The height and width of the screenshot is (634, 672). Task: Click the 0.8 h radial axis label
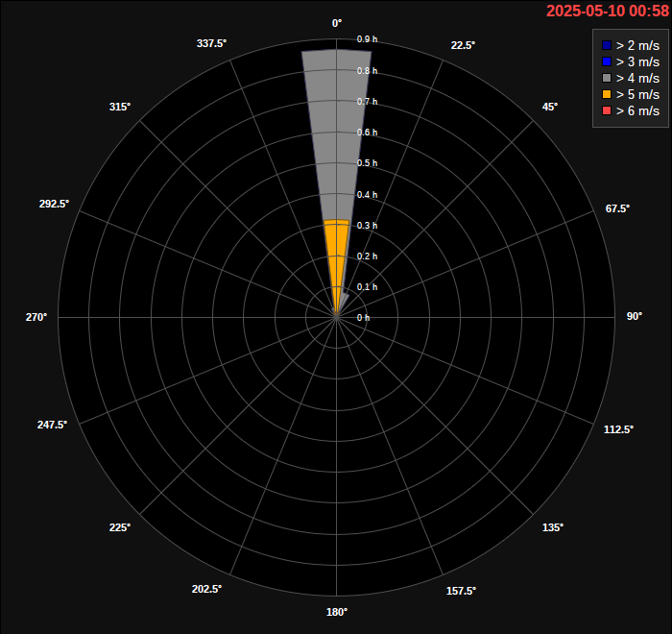pyautogui.click(x=368, y=71)
